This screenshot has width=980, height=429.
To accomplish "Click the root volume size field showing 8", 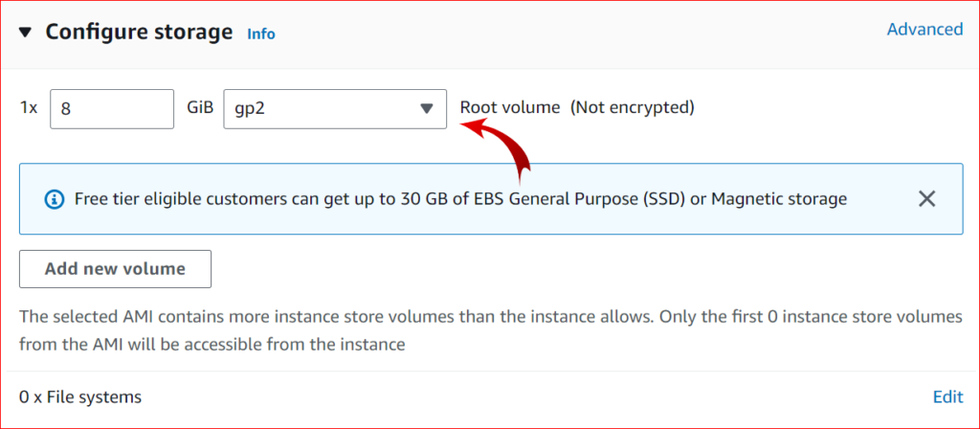I will click(x=112, y=109).
